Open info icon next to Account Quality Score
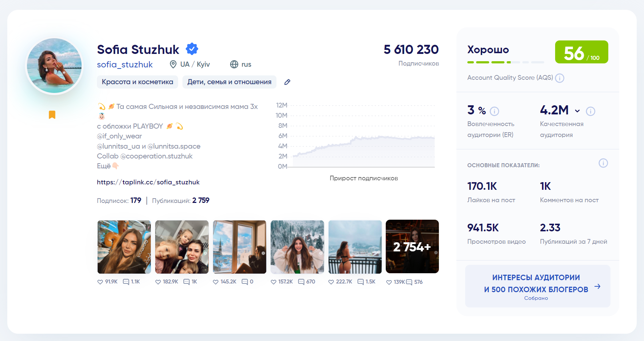Image resolution: width=644 pixels, height=341 pixels. [559, 78]
